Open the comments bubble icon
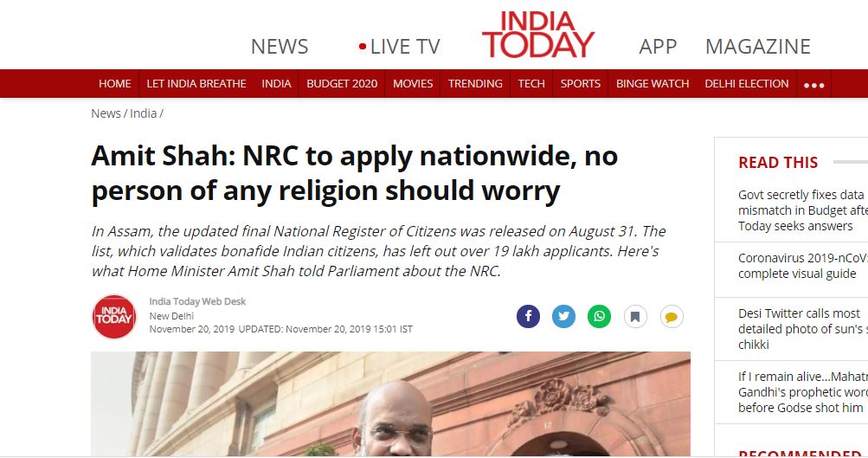Image resolution: width=868 pixels, height=458 pixels. [x=672, y=316]
